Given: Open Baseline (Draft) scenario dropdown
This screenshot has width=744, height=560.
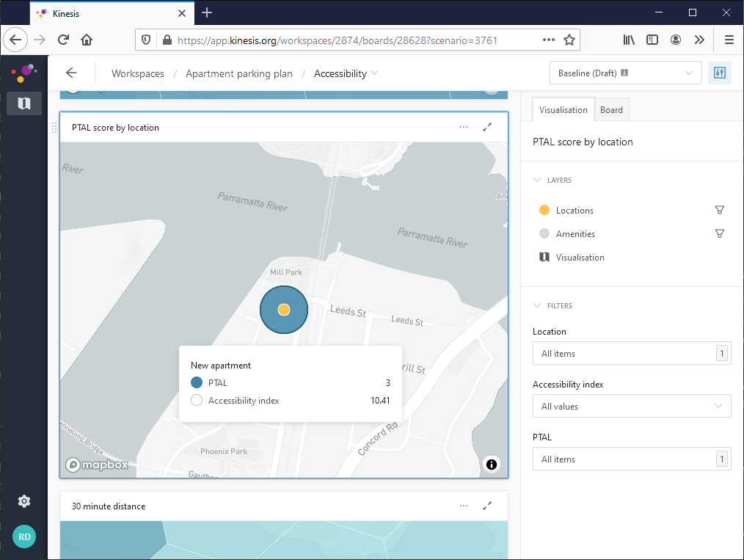Looking at the screenshot, I should tap(625, 73).
